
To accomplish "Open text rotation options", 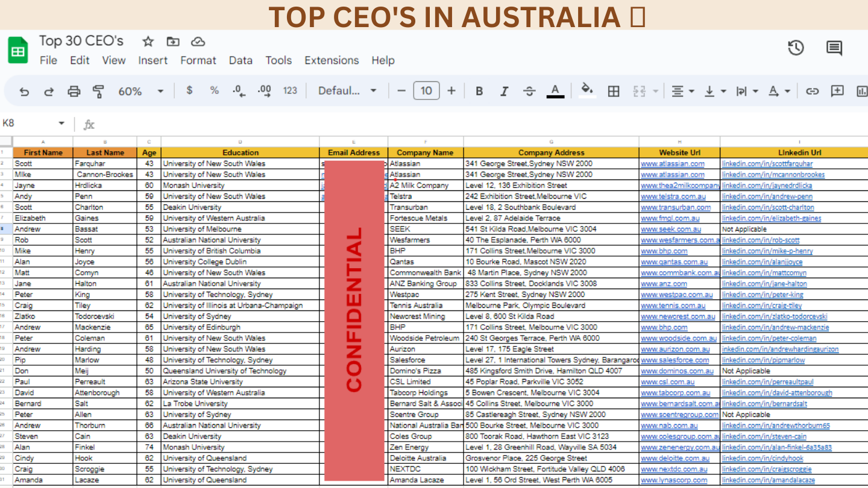I will 779,91.
